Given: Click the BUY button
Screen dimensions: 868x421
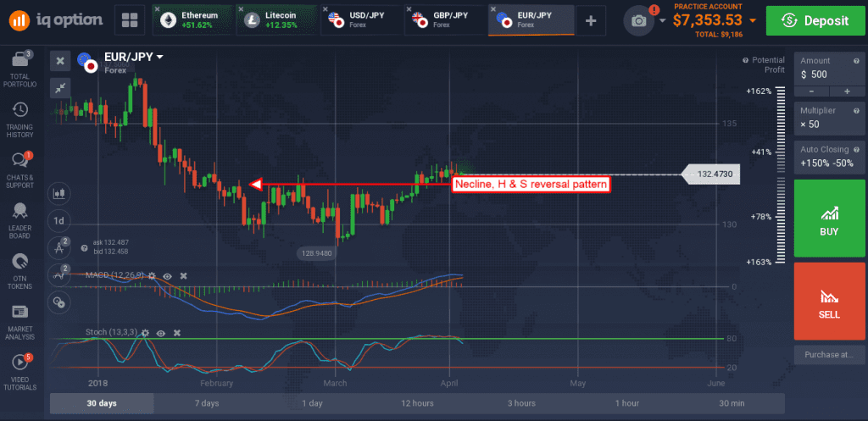Looking at the screenshot, I should (829, 218).
